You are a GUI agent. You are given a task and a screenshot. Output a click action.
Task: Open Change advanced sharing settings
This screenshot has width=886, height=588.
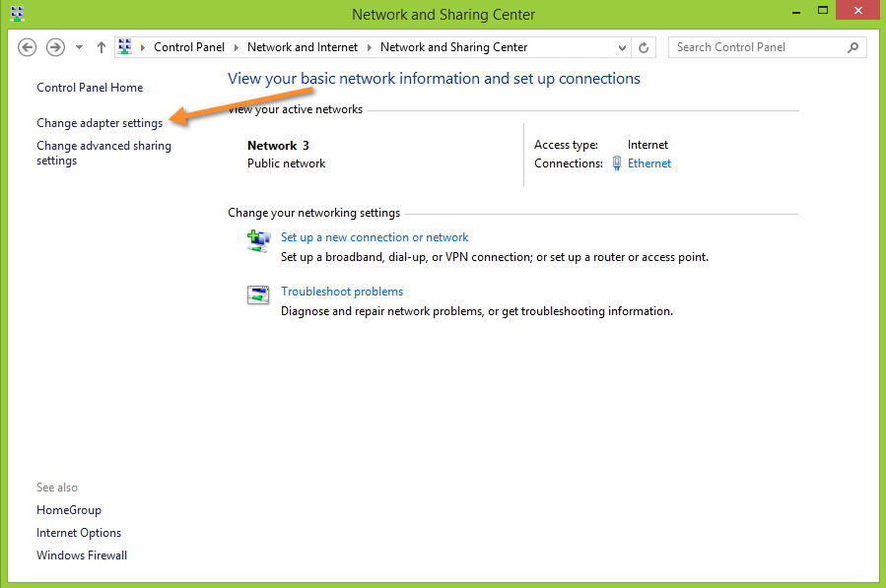(x=102, y=153)
